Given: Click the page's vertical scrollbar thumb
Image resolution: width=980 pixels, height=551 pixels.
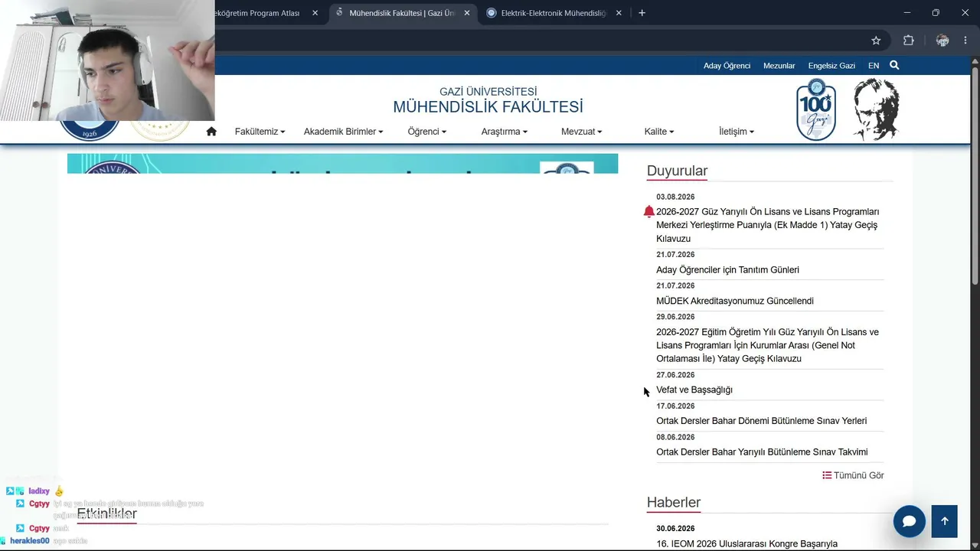Looking at the screenshot, I should click(975, 176).
